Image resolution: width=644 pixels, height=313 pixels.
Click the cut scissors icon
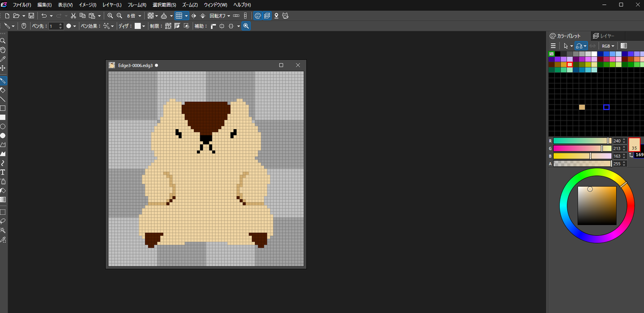(74, 16)
